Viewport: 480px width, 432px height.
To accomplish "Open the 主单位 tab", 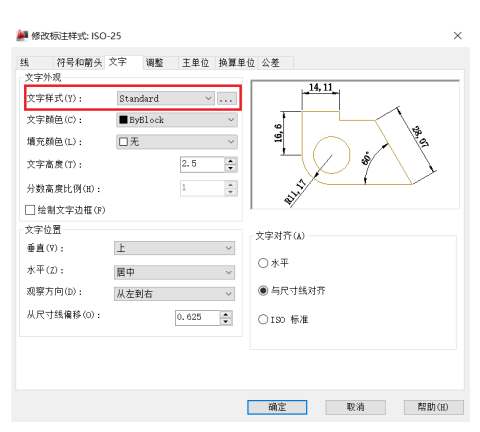I will click(196, 63).
